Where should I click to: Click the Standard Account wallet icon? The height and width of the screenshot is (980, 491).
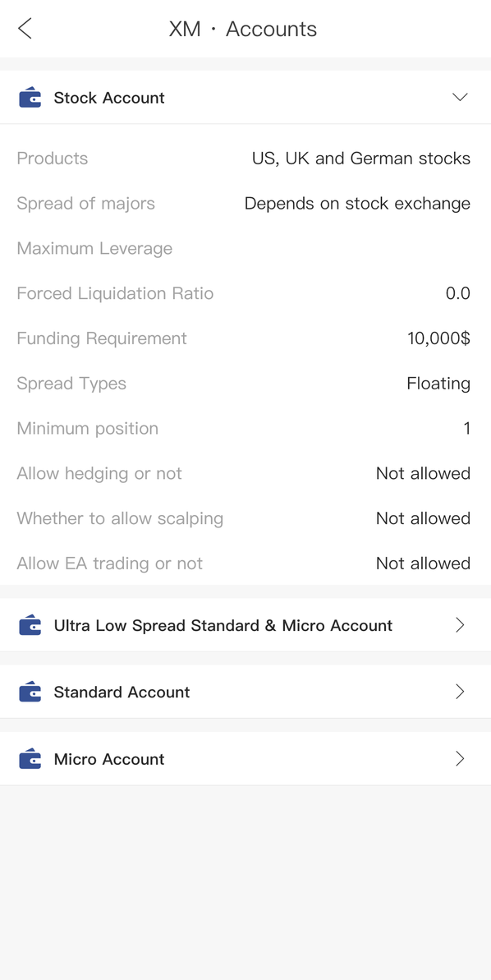tap(30, 692)
